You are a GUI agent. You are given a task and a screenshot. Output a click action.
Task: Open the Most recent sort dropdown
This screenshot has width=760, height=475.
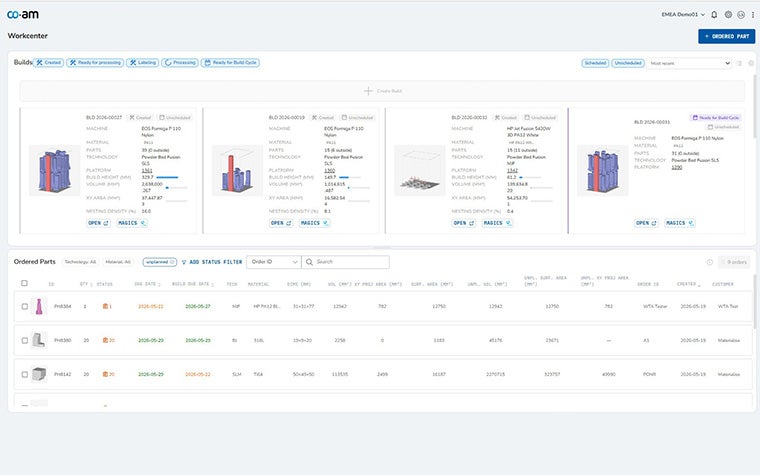click(689, 63)
